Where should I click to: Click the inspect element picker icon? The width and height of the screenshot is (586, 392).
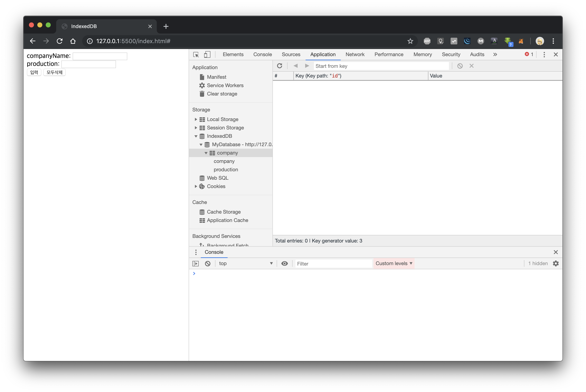pyautogui.click(x=196, y=54)
